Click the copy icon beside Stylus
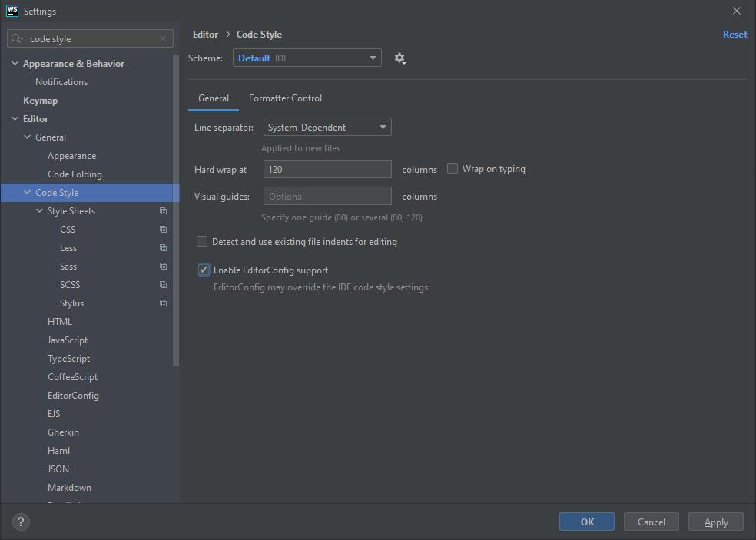 point(163,303)
